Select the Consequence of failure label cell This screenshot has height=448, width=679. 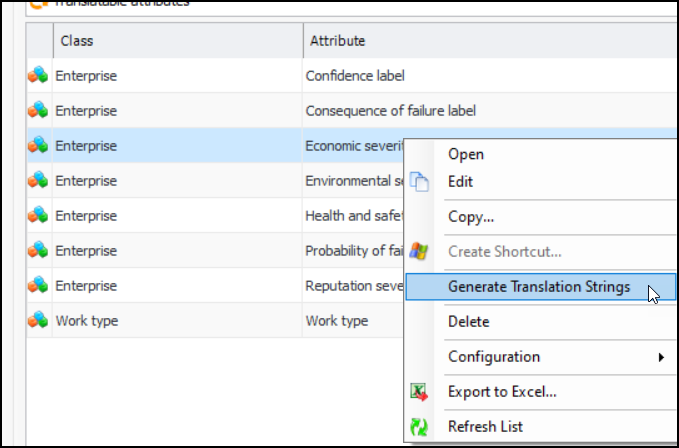[x=390, y=110]
